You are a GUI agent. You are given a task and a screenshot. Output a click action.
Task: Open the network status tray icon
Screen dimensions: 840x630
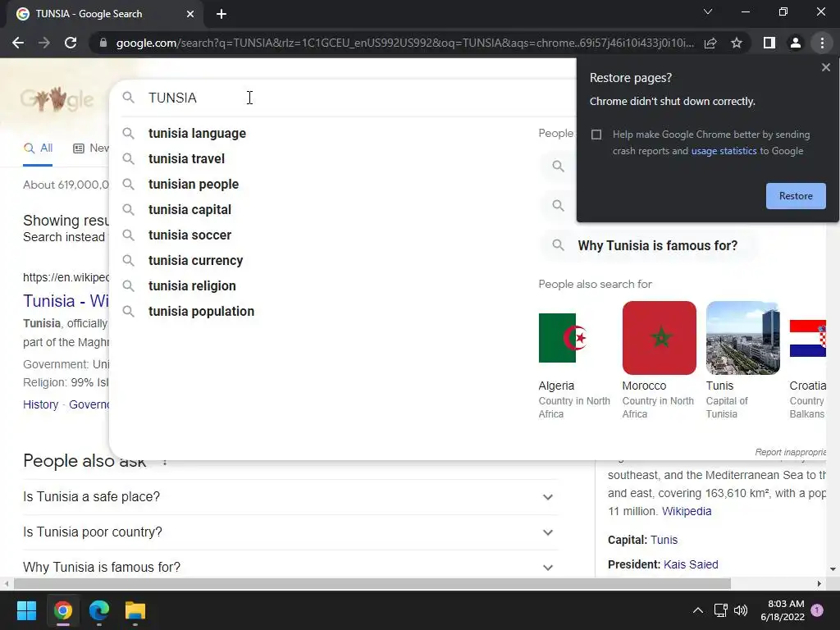coord(720,610)
